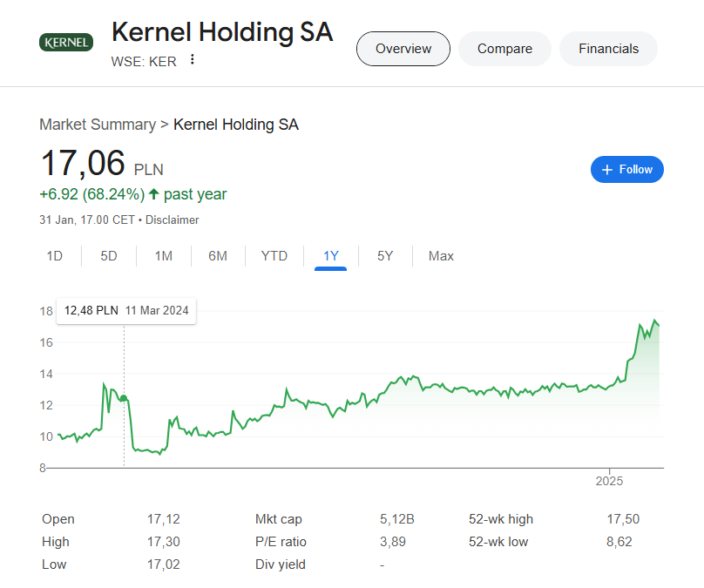Viewport: 704px width, 588px height.
Task: Click the 2025 label on chart axis
Action: click(x=609, y=481)
